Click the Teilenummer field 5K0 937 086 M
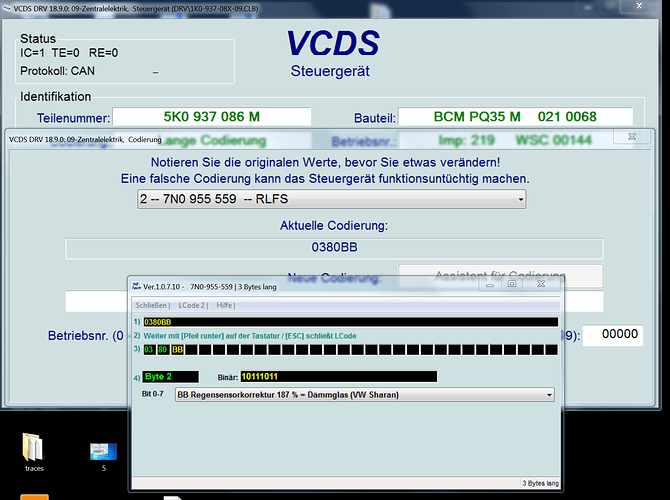 212,117
